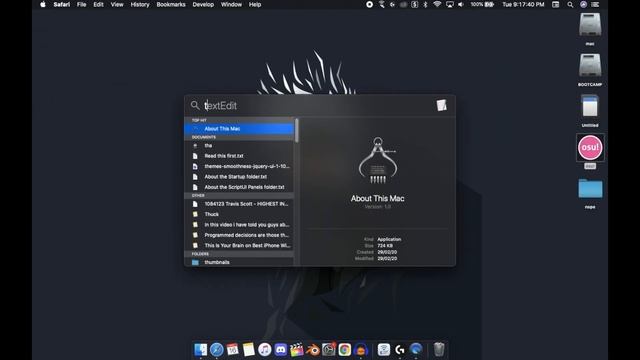Viewport: 640px width, 360px height.
Task: Open the Notes app in the dock
Action: 248,350
